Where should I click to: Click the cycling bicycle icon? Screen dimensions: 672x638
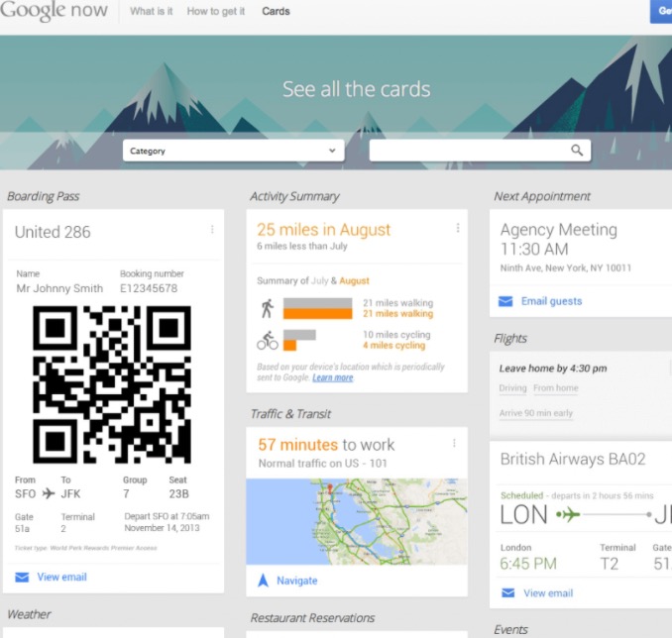268,341
